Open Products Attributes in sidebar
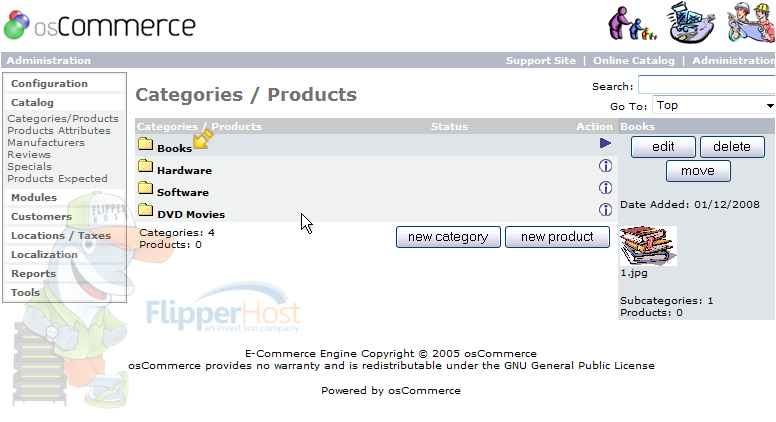Image resolution: width=776 pixels, height=422 pixels. [59, 131]
